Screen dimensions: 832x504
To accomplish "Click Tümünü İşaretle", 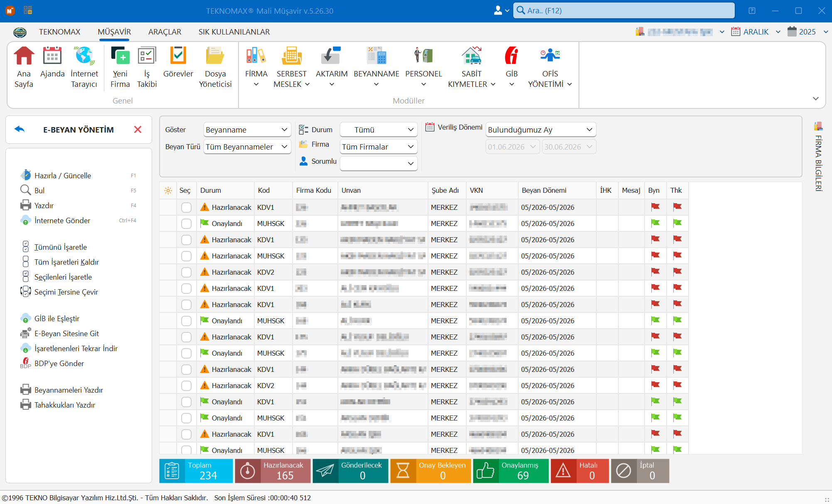I will [54, 247].
